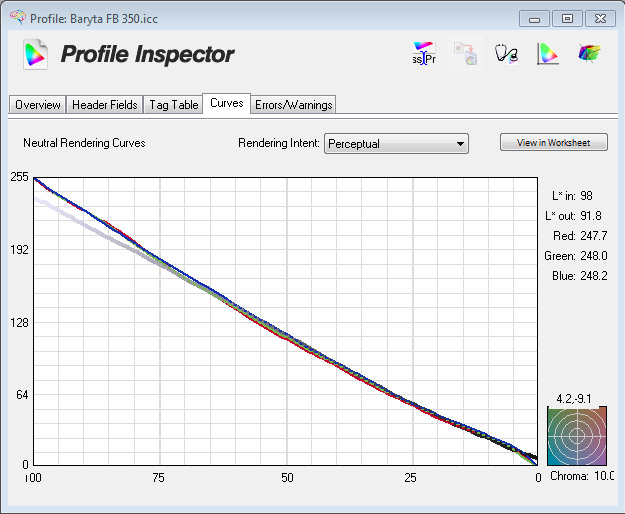Click the title bar application icon
Viewport: 625px width, 514px height.
click(18, 18)
